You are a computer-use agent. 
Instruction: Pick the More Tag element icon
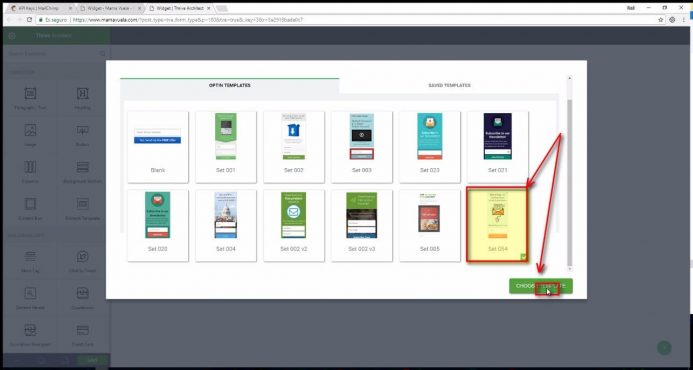point(30,256)
